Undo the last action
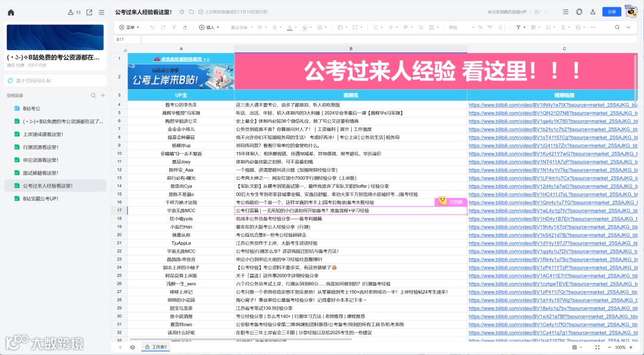644x355 pixels. [x=153, y=27]
